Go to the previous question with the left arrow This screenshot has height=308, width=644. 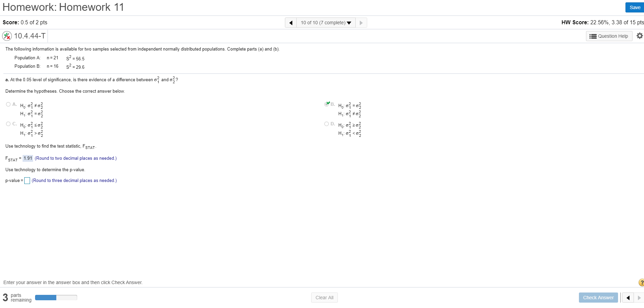[291, 23]
